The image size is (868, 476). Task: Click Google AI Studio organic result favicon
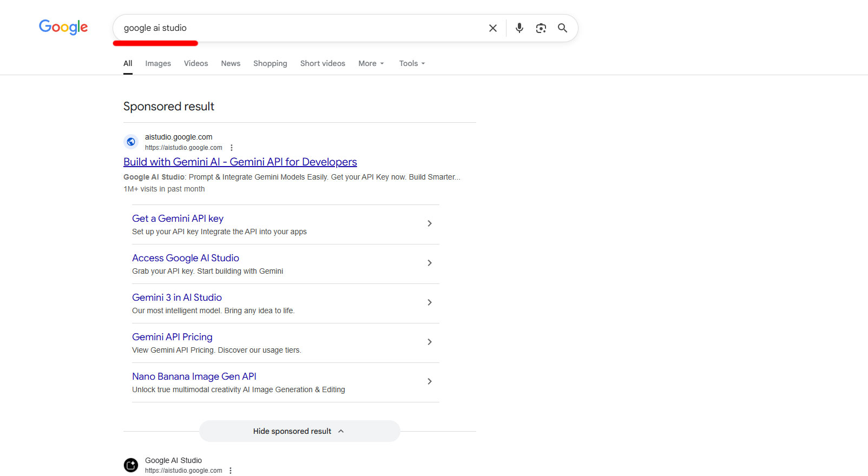point(131,465)
